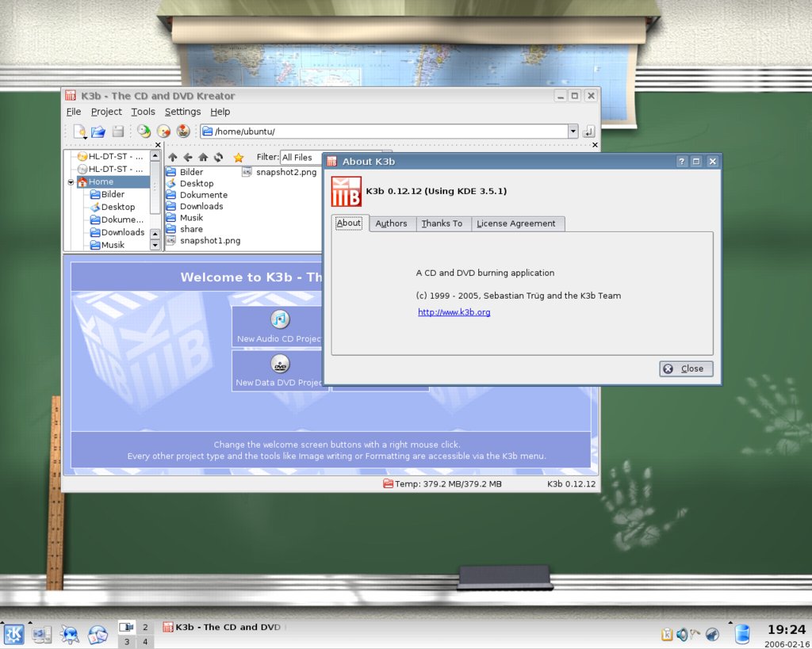This screenshot has width=812, height=649.
Task: Click the Klipper clipboard tray icon
Action: point(666,634)
